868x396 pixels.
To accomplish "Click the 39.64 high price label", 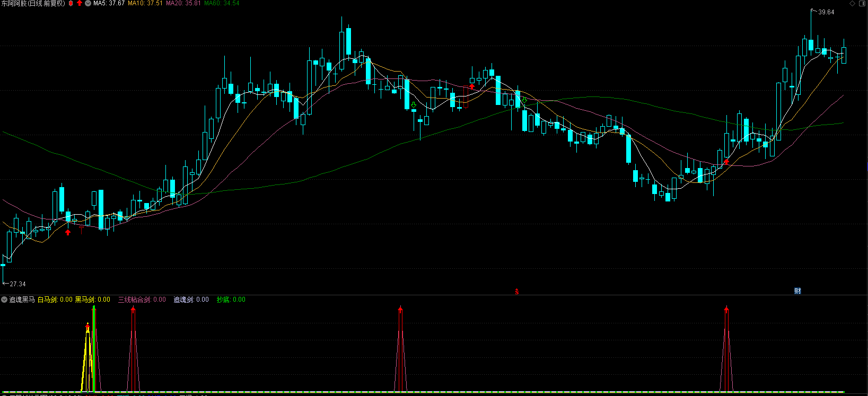I will pyautogui.click(x=826, y=12).
